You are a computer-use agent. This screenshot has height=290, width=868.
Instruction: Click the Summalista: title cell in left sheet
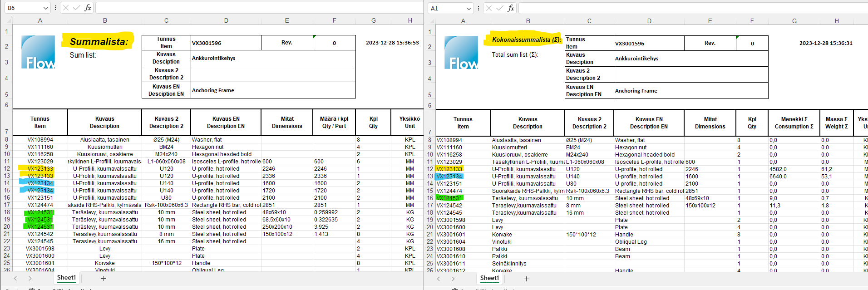[x=99, y=42]
